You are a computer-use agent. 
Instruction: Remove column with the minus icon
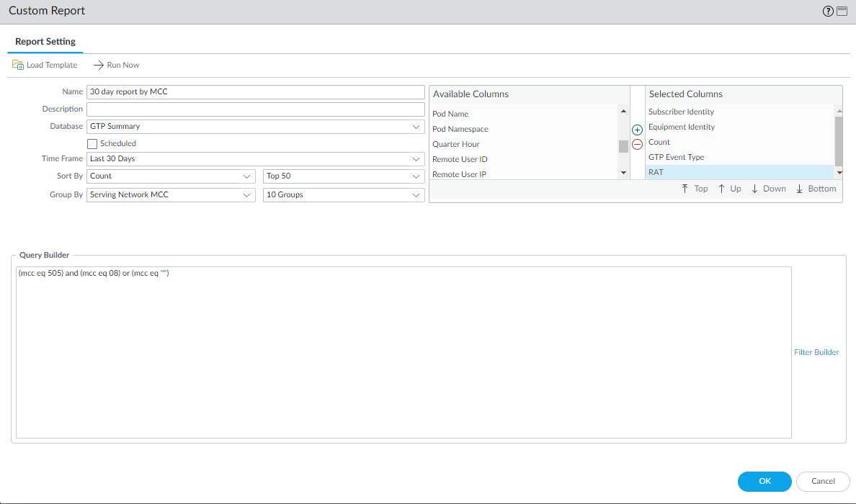[x=637, y=144]
